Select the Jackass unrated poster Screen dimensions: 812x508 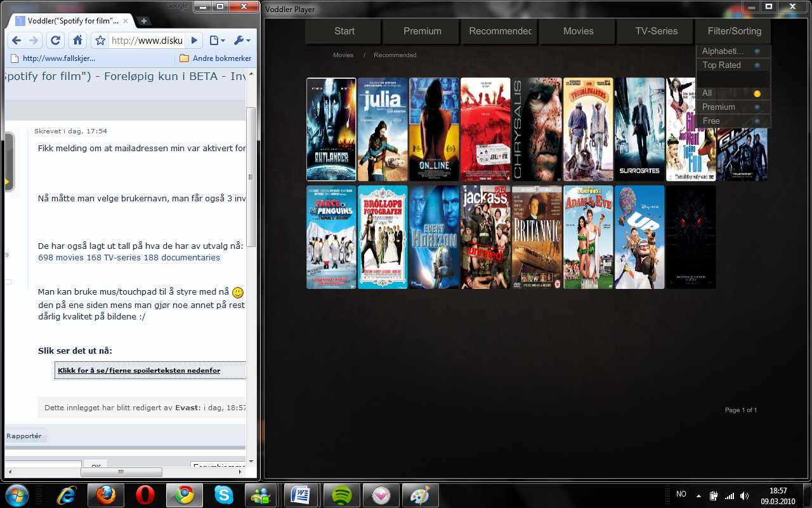pos(485,237)
